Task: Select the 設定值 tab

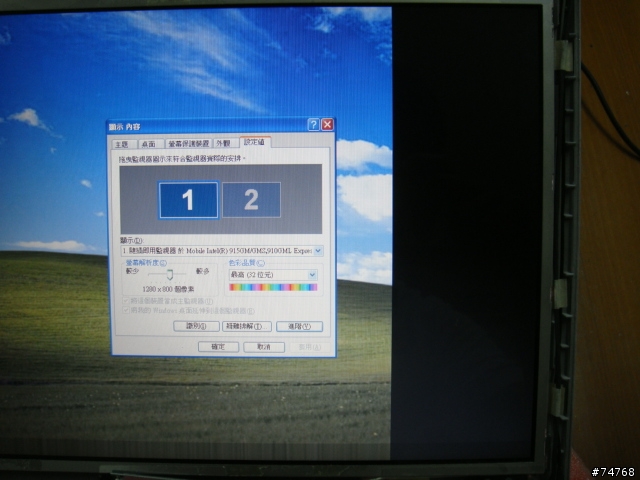Action: pyautogui.click(x=255, y=142)
